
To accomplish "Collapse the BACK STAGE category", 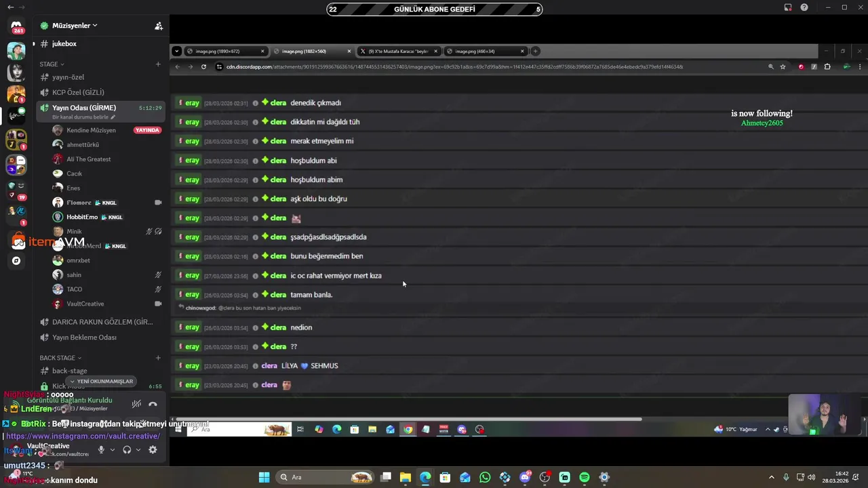I will point(60,358).
